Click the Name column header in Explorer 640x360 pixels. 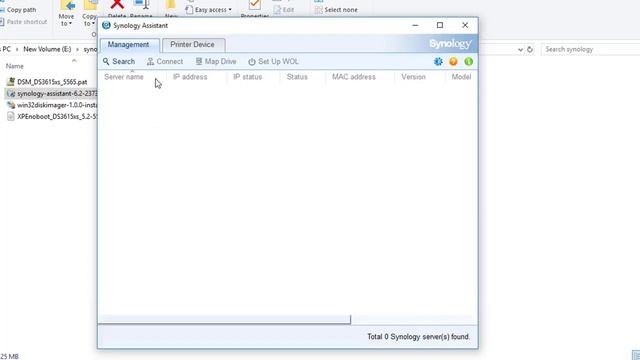click(x=15, y=66)
